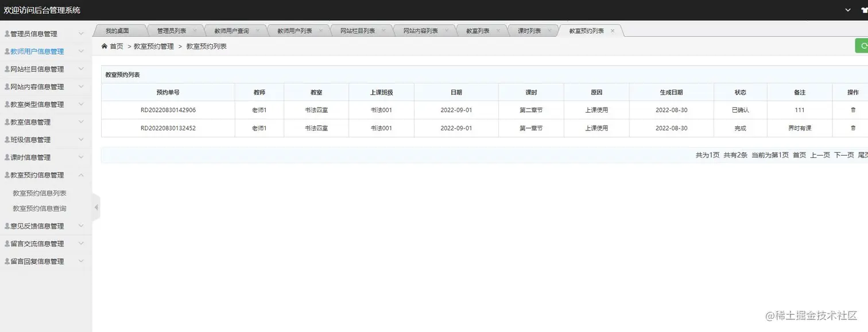
Task: Open the header dropdown chevron
Action: pyautogui.click(x=848, y=10)
